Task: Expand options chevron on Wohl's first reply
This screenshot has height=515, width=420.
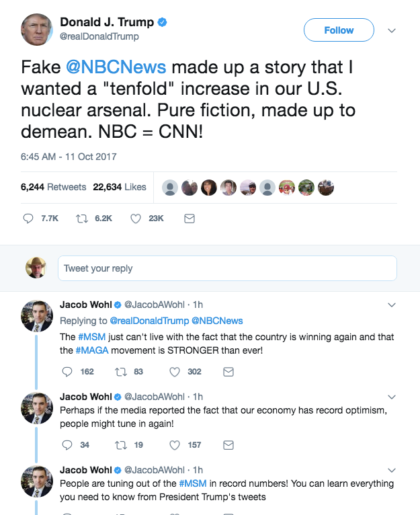Action: pos(392,305)
